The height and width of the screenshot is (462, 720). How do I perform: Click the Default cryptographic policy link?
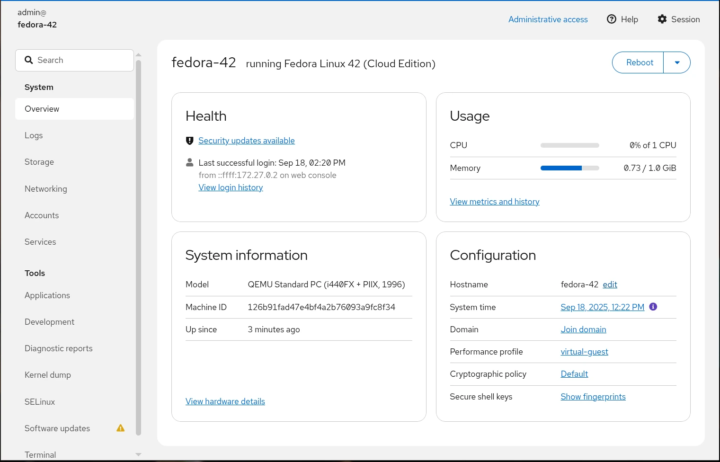[x=574, y=374]
